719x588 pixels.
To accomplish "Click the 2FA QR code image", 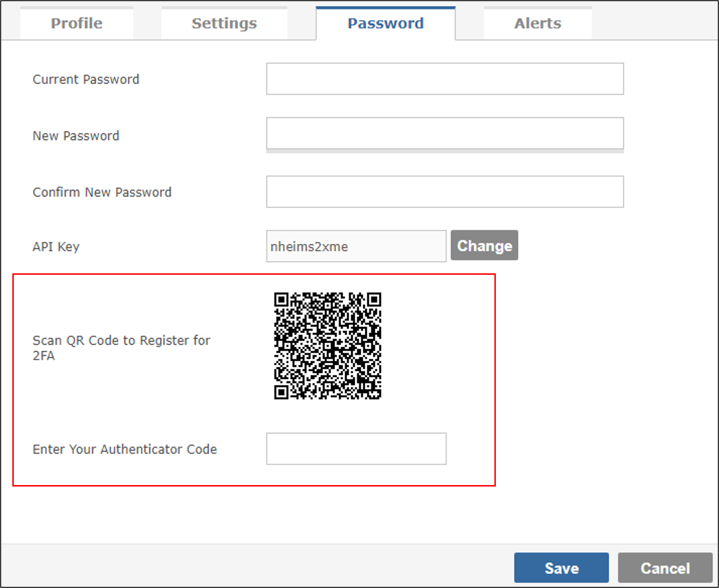I will [x=328, y=346].
